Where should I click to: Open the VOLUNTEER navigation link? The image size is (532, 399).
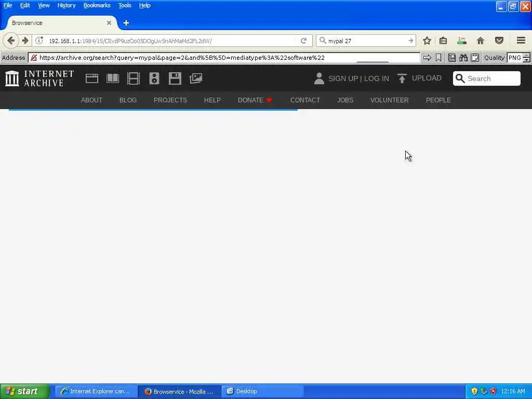390,100
